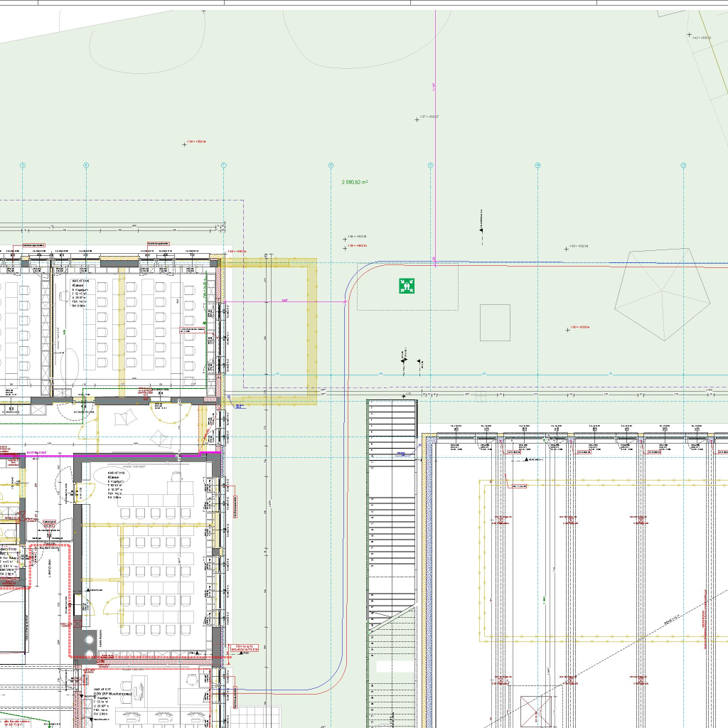
Task: Select the pentagon-shaped roof outline
Action: tap(662, 293)
